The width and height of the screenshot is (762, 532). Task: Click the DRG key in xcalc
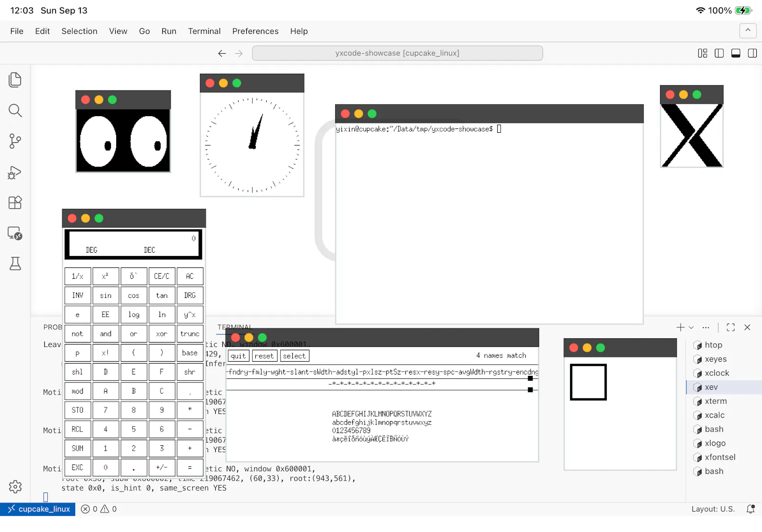(190, 296)
